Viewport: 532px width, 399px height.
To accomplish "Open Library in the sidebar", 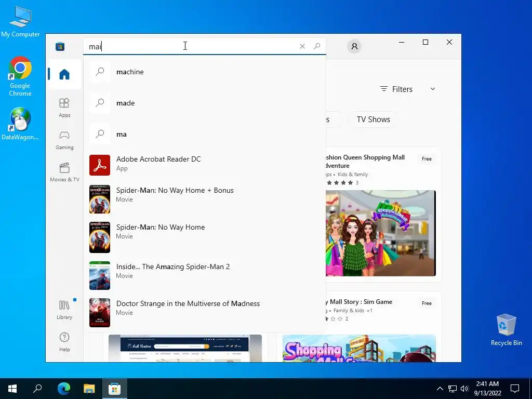I will 64,310.
